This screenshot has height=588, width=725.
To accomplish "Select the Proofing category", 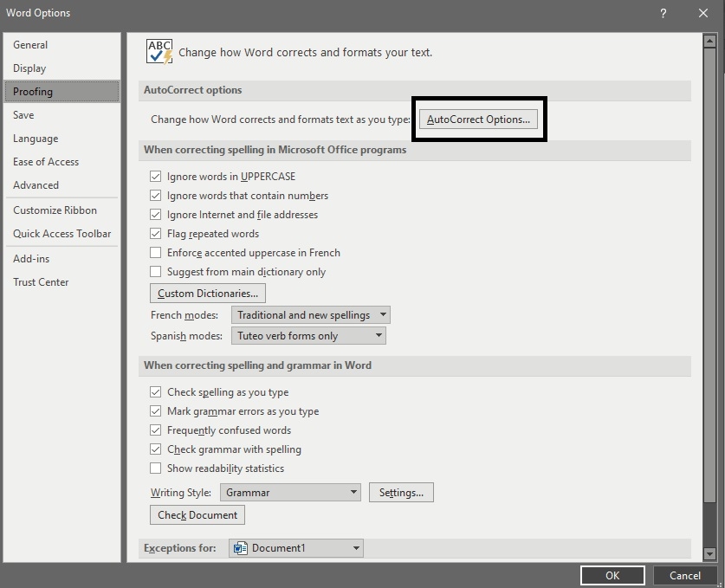I will pyautogui.click(x=62, y=92).
